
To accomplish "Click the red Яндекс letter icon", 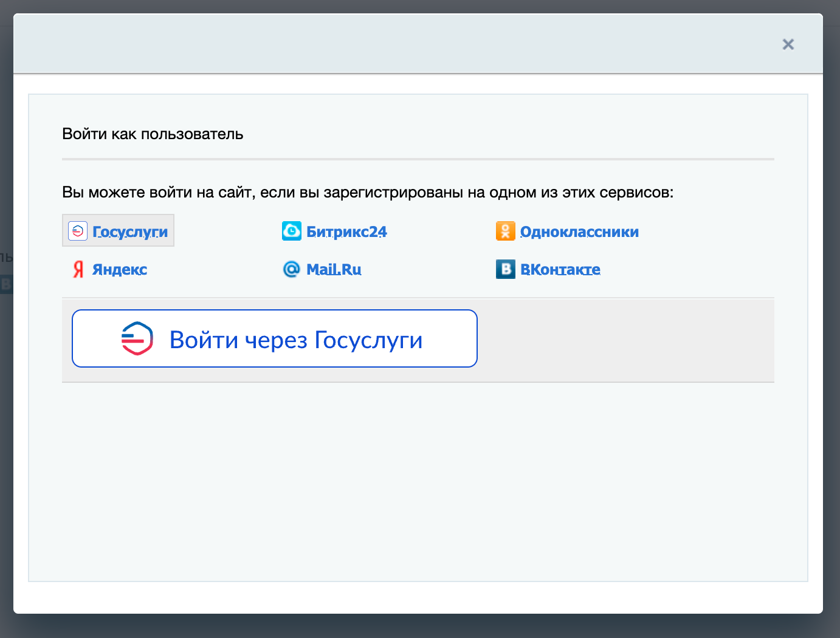I will click(x=78, y=269).
